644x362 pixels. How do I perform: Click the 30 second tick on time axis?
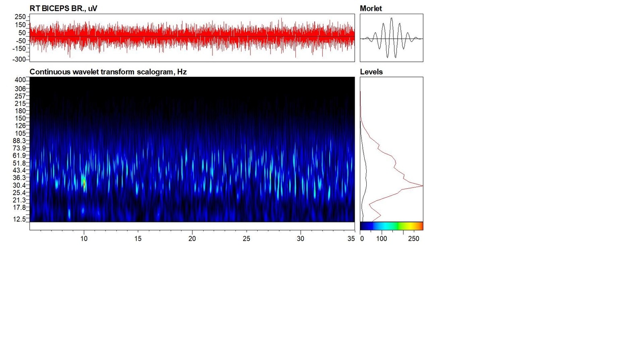click(x=300, y=239)
